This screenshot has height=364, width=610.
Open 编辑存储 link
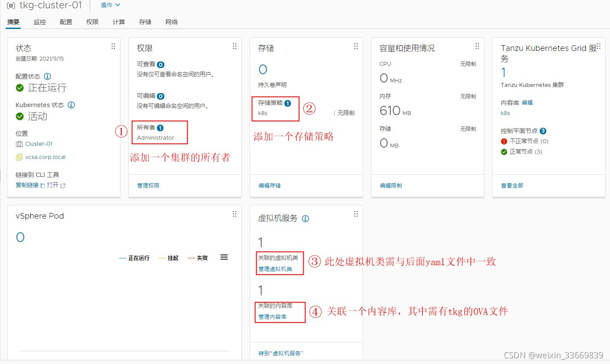click(269, 186)
